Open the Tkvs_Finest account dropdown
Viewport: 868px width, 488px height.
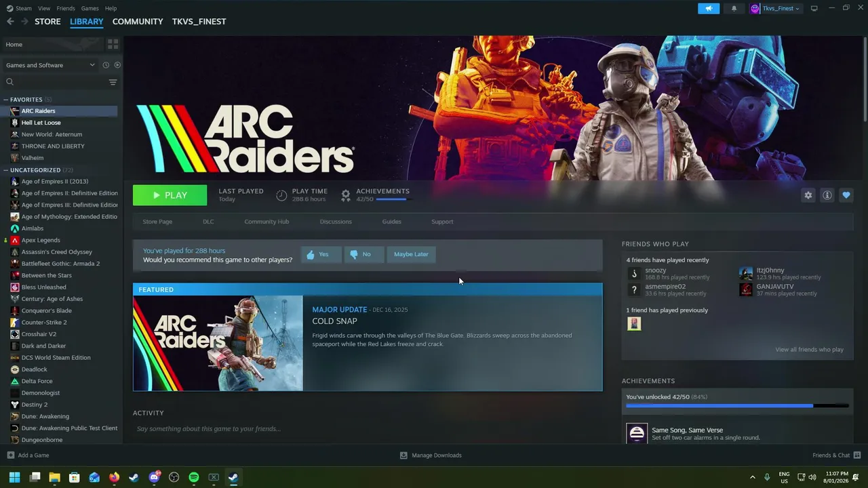775,8
